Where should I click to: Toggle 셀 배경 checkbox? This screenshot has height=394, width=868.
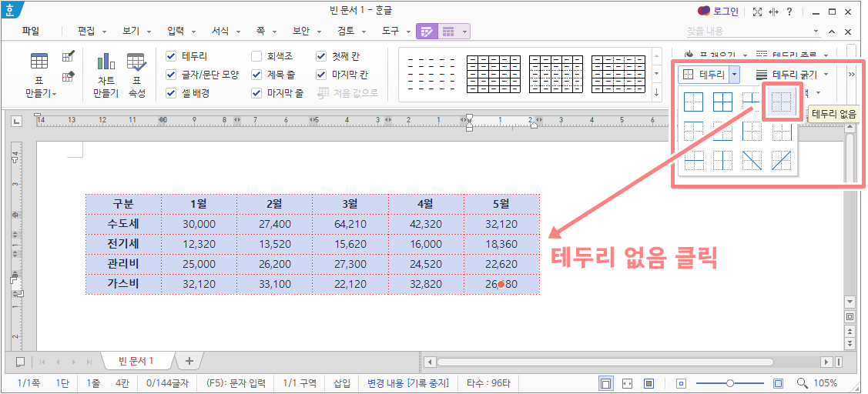[x=171, y=93]
